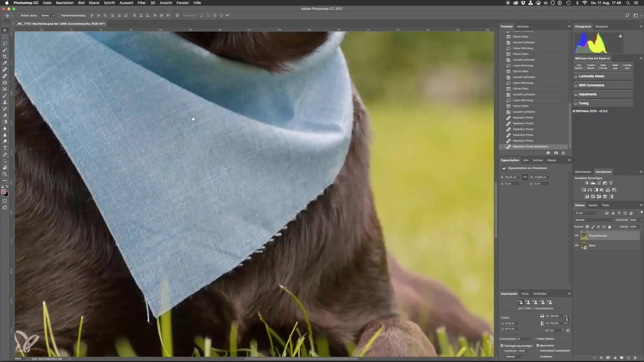The height and width of the screenshot is (362, 644).
Task: Select the Lasso tool in the toolbar
Action: [x=5, y=43]
